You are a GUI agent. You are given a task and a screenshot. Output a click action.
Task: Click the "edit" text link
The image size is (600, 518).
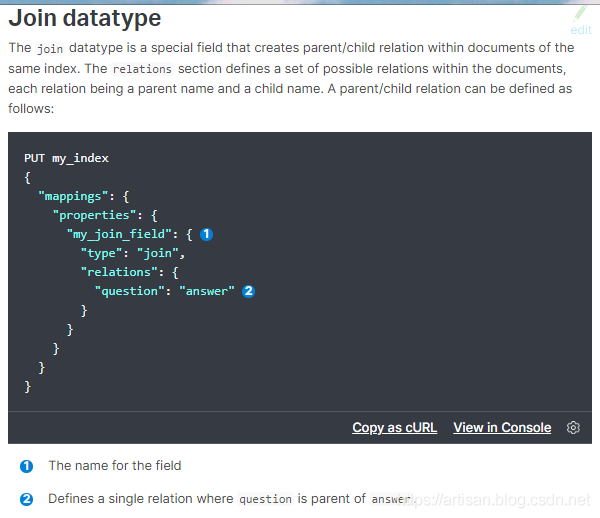tap(581, 30)
